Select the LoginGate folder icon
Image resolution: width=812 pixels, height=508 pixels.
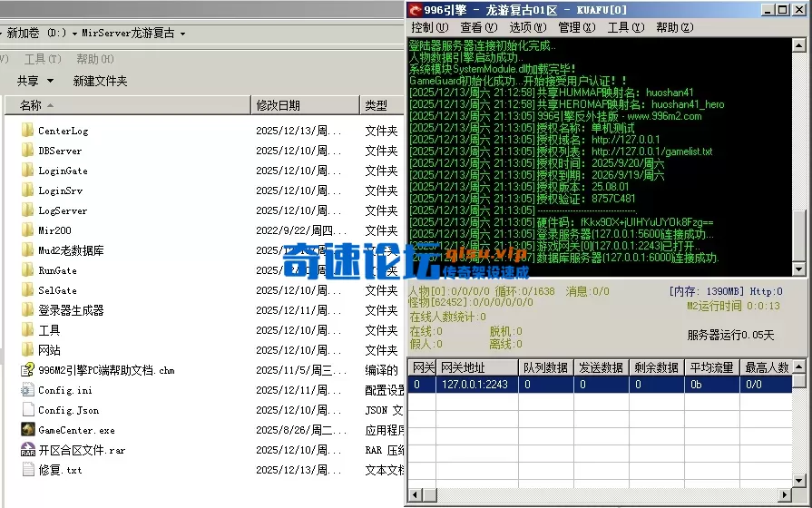[27, 170]
